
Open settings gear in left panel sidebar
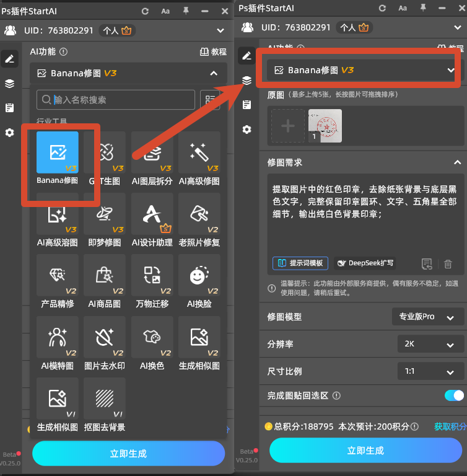10,133
